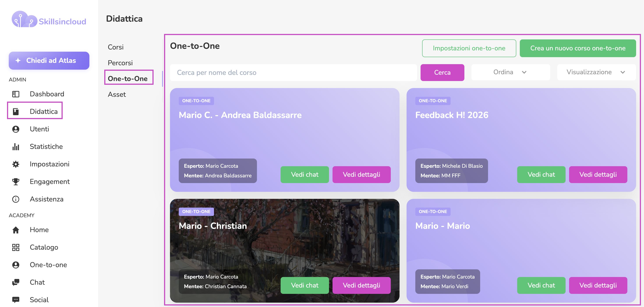This screenshot has height=307, width=644.
Task: Click the Engagement trophy icon
Action: tap(16, 182)
